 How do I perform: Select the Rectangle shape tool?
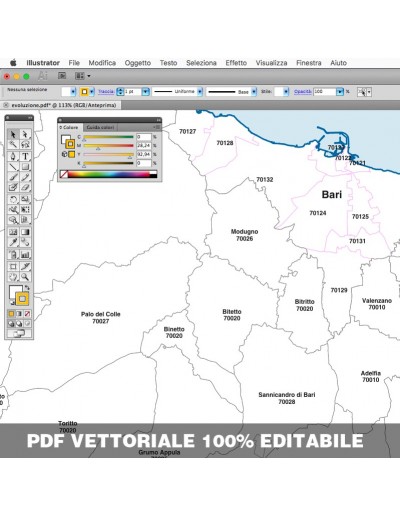click(25, 167)
